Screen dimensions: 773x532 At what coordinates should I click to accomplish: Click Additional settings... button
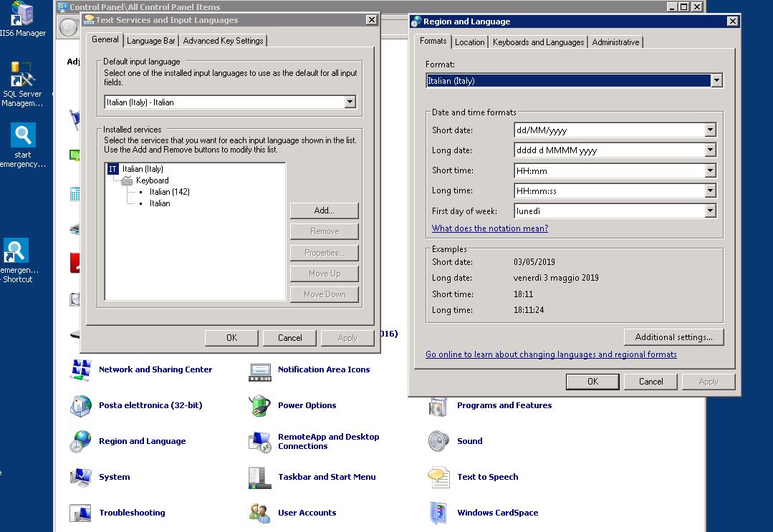674,337
